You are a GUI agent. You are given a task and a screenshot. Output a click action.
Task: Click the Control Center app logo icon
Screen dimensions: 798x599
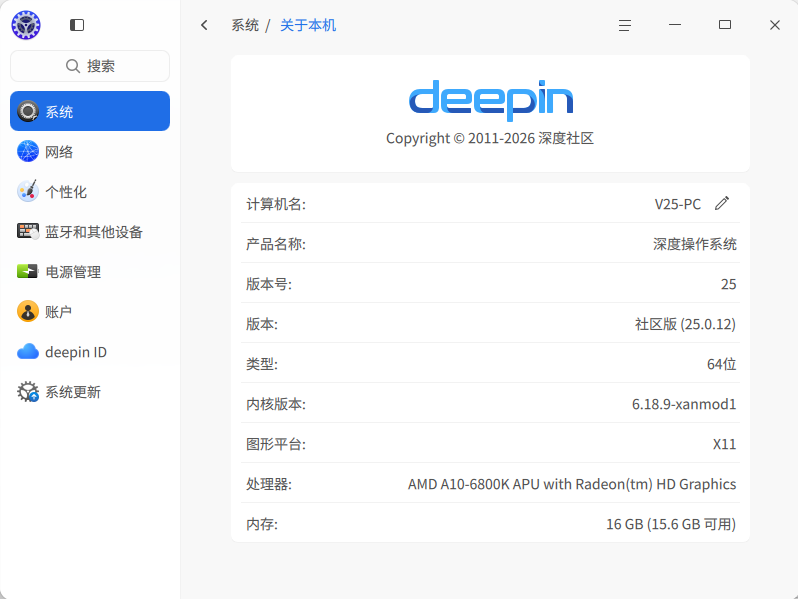[26, 25]
